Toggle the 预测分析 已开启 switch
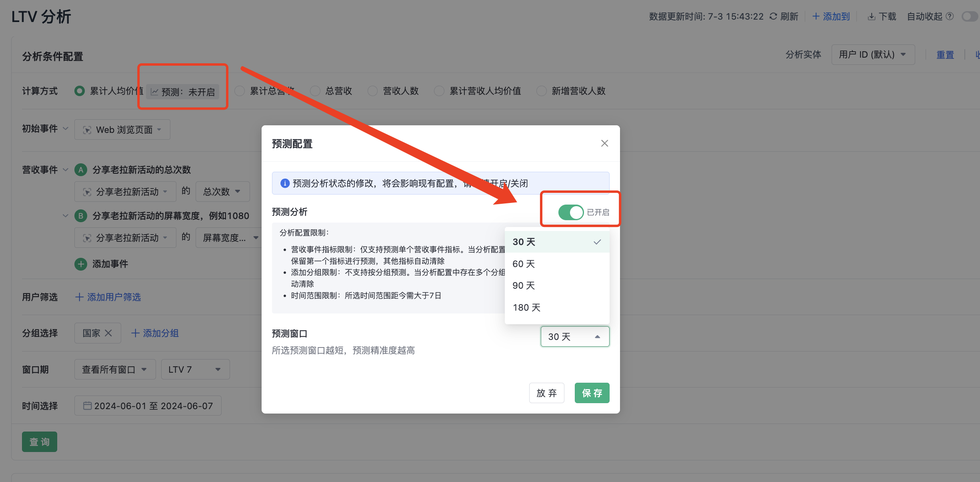Viewport: 980px width, 482px height. coord(571,212)
